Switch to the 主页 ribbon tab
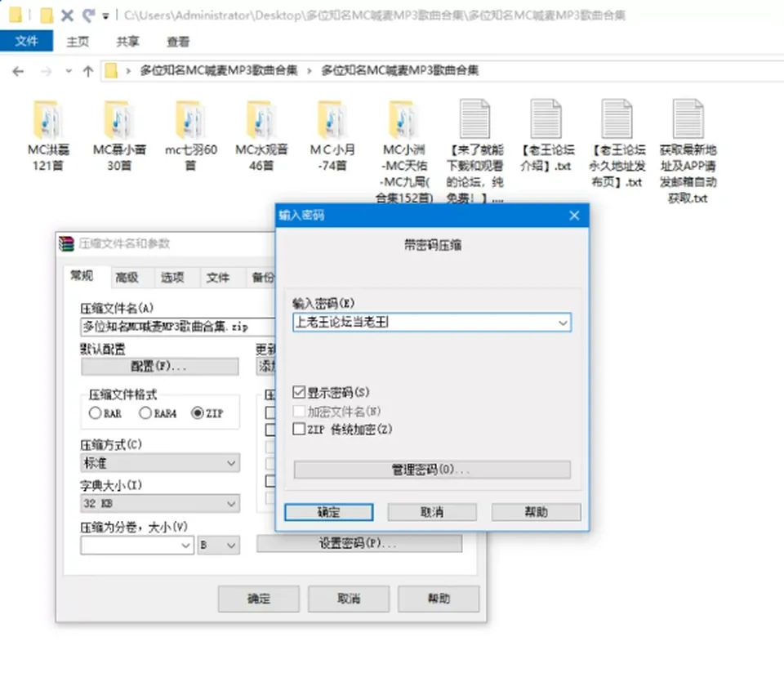 tap(78, 42)
